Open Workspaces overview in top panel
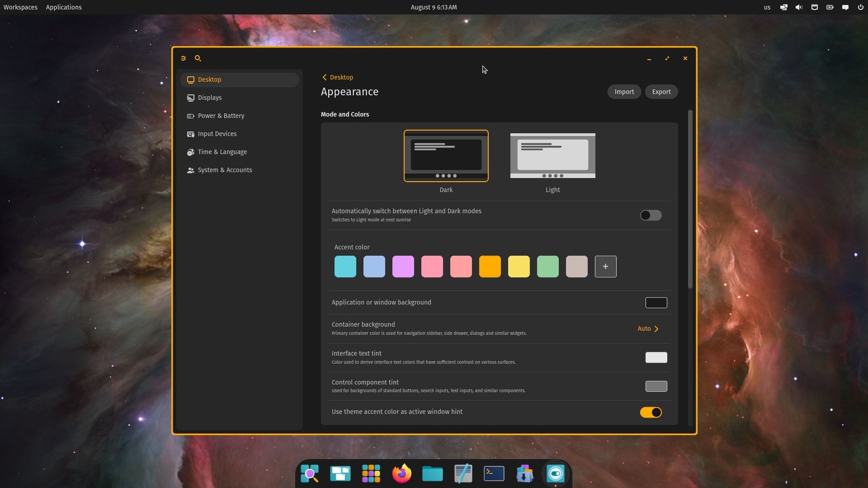Image resolution: width=868 pixels, height=488 pixels. pos(20,7)
